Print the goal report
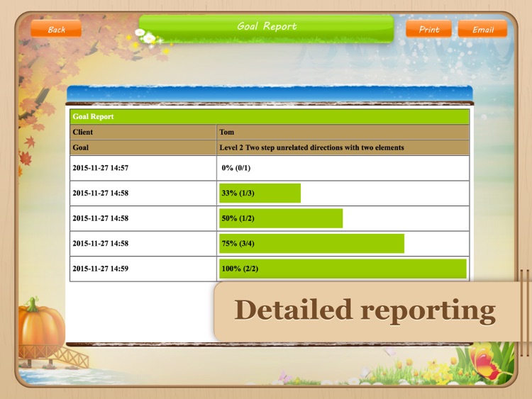Image resolution: width=532 pixels, height=399 pixels. 428,28
